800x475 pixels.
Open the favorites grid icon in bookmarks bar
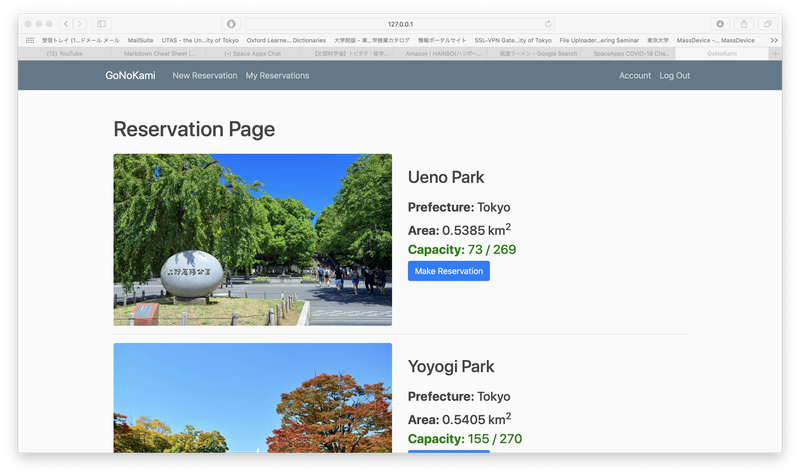30,40
